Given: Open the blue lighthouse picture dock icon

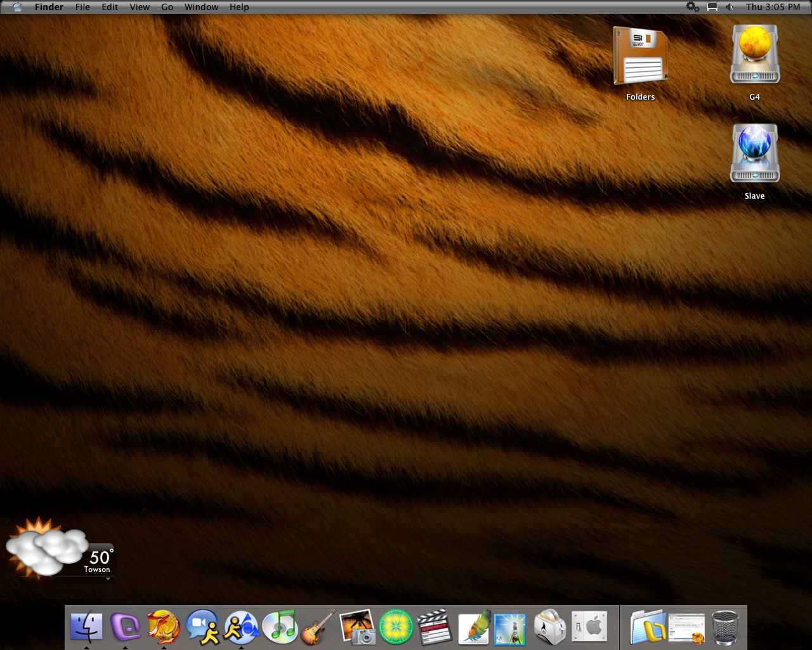Looking at the screenshot, I should tap(511, 628).
